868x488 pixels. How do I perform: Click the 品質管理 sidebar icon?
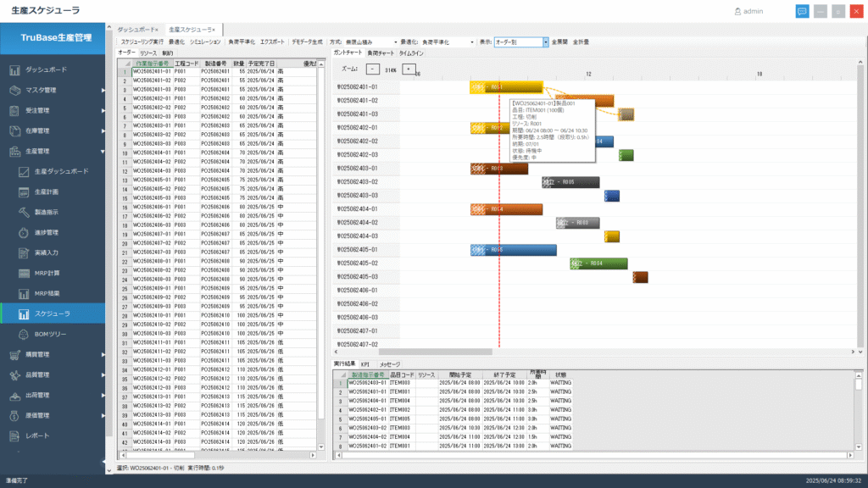(15, 375)
